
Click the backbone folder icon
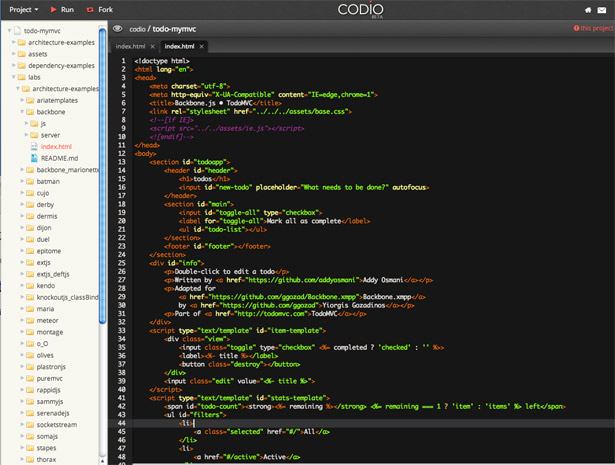coord(30,112)
